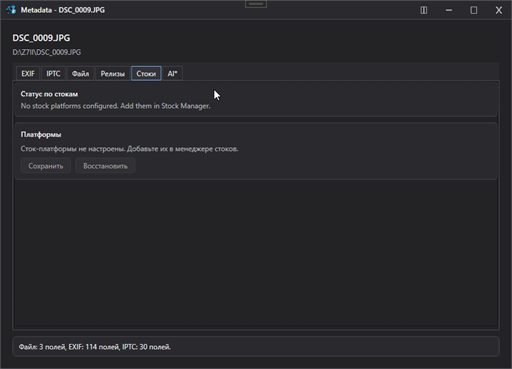Select the Стоки tab
Image resolution: width=512 pixels, height=369 pixels.
[x=146, y=74]
